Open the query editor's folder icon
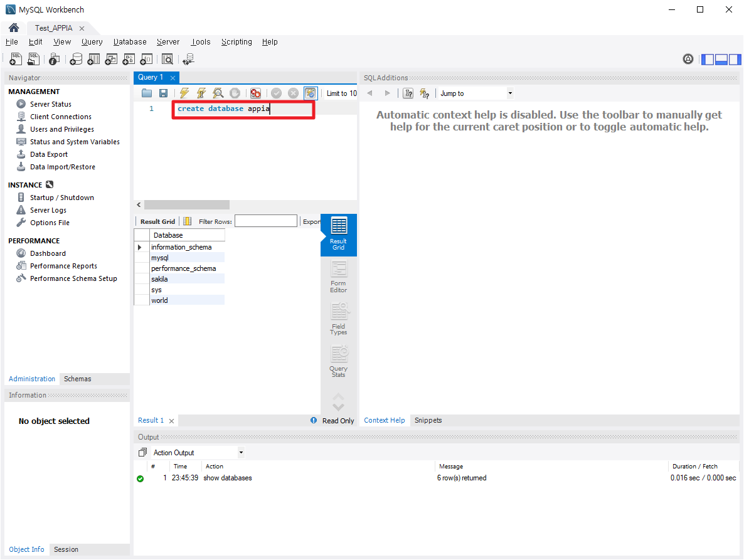Image resolution: width=744 pixels, height=560 pixels. point(147,93)
